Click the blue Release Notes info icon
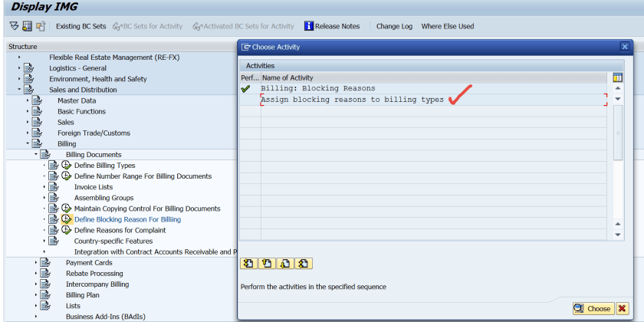This screenshot has width=644, height=322. (309, 26)
